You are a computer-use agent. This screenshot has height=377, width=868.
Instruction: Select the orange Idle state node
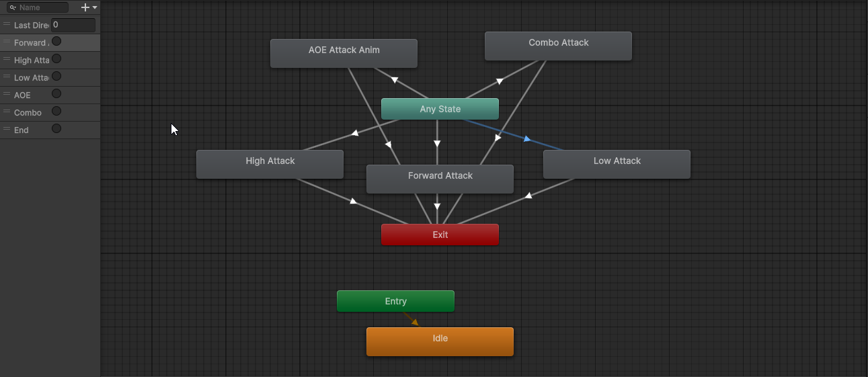click(x=440, y=341)
